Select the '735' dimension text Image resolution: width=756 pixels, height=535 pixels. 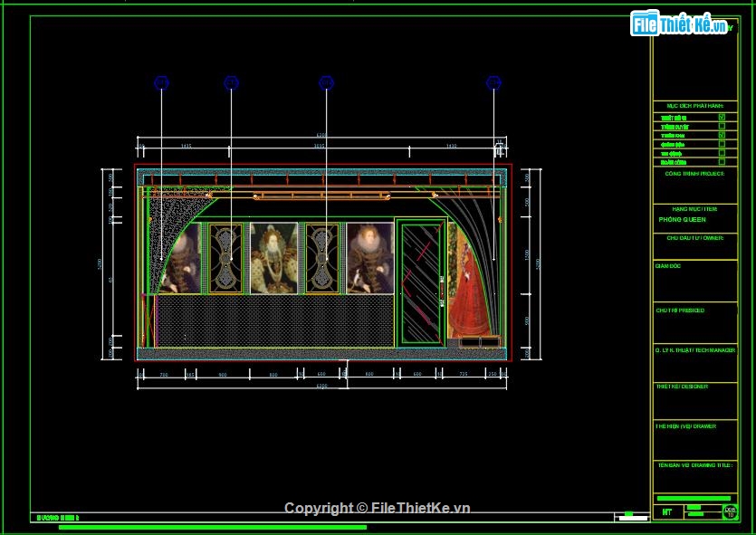coord(464,374)
